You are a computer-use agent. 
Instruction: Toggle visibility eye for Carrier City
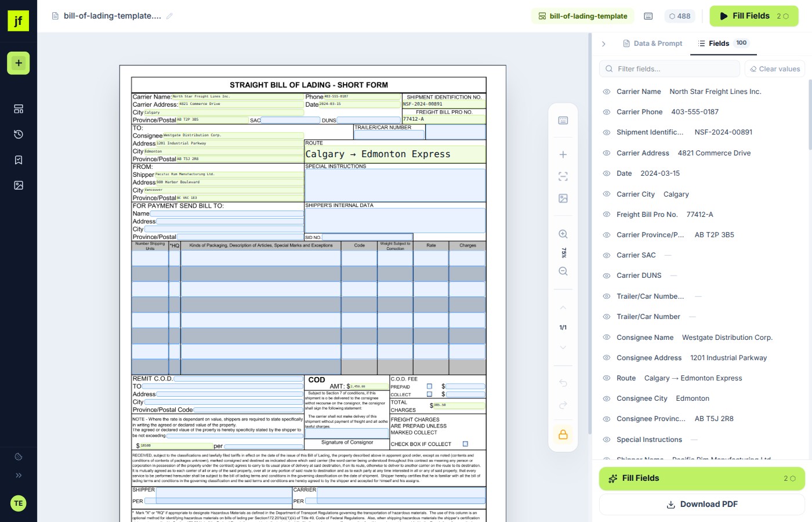click(x=607, y=194)
